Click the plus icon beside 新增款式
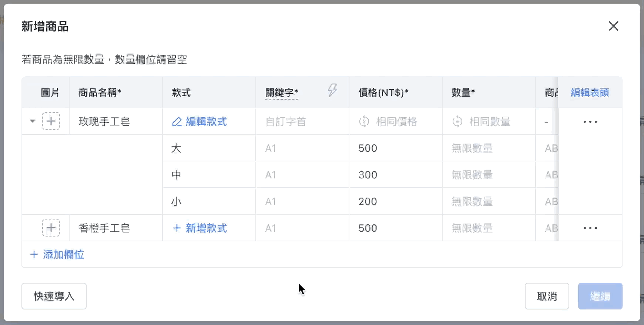Image resolution: width=644 pixels, height=325 pixels. 177,228
